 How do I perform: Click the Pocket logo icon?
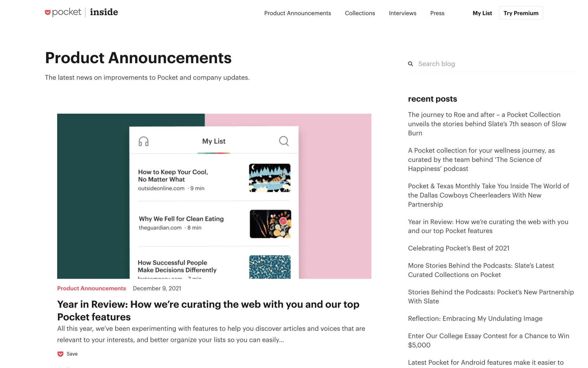pos(48,13)
